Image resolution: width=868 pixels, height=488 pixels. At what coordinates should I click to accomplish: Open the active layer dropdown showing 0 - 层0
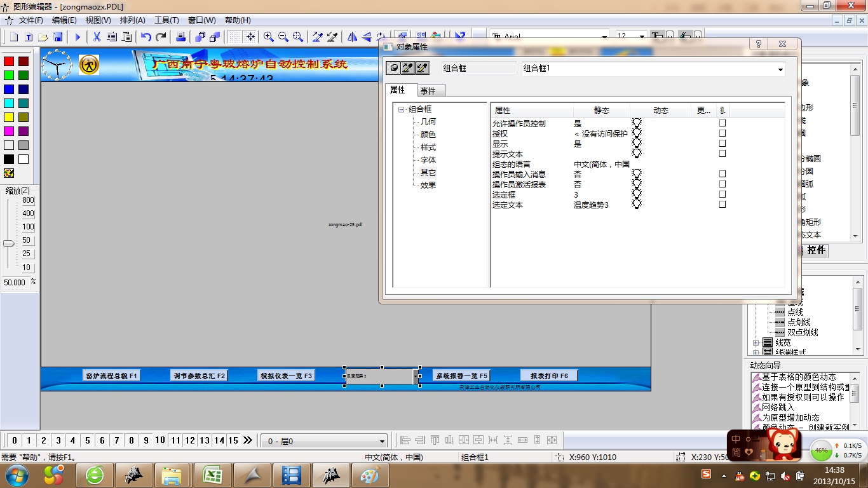click(382, 441)
